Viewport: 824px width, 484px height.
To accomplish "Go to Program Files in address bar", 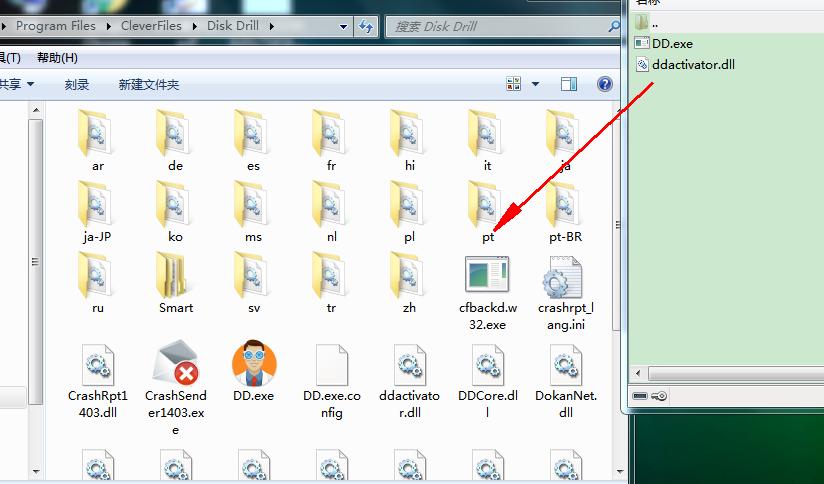I will (56, 26).
